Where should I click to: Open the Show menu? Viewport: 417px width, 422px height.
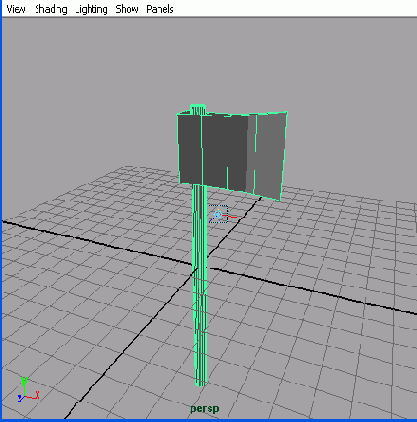(x=127, y=9)
